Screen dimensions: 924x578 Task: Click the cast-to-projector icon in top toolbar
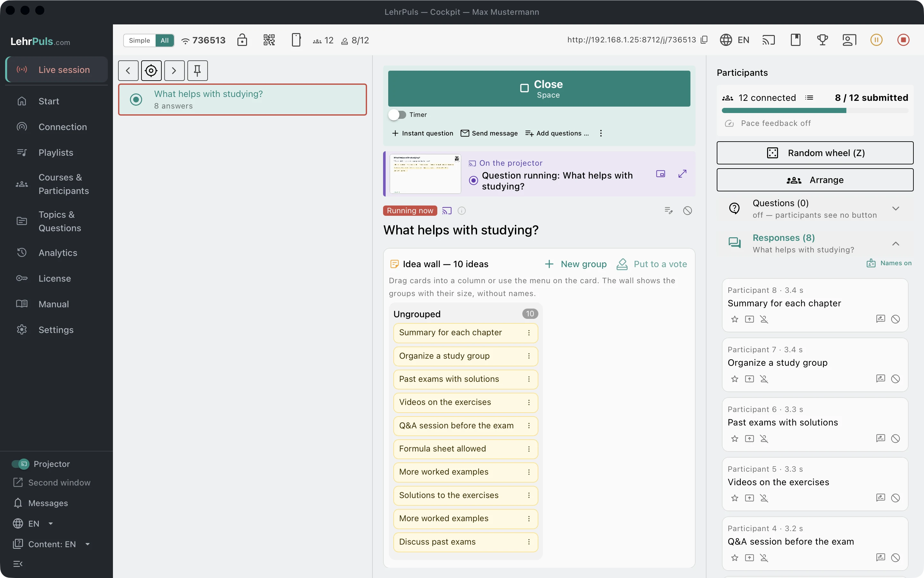click(x=769, y=40)
